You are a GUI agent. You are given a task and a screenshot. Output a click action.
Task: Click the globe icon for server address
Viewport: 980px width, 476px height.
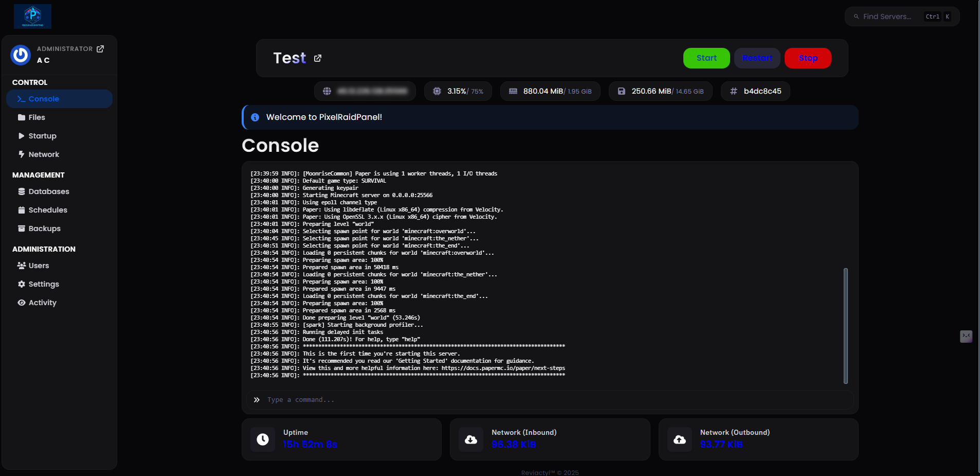pyautogui.click(x=326, y=91)
